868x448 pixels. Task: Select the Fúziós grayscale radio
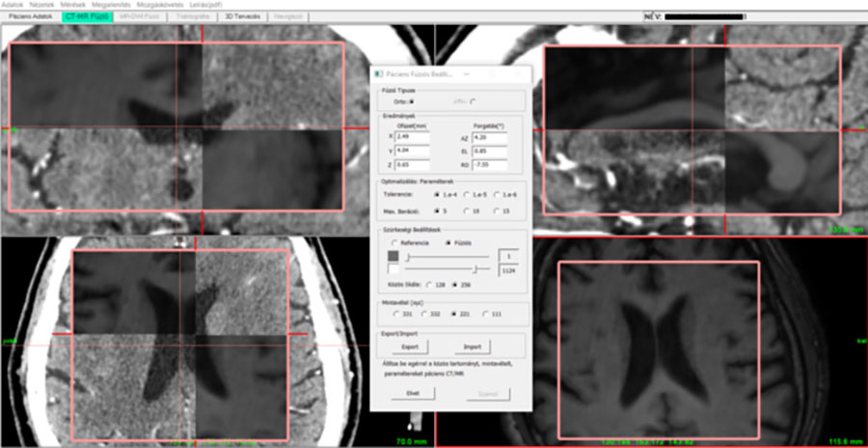pos(448,243)
